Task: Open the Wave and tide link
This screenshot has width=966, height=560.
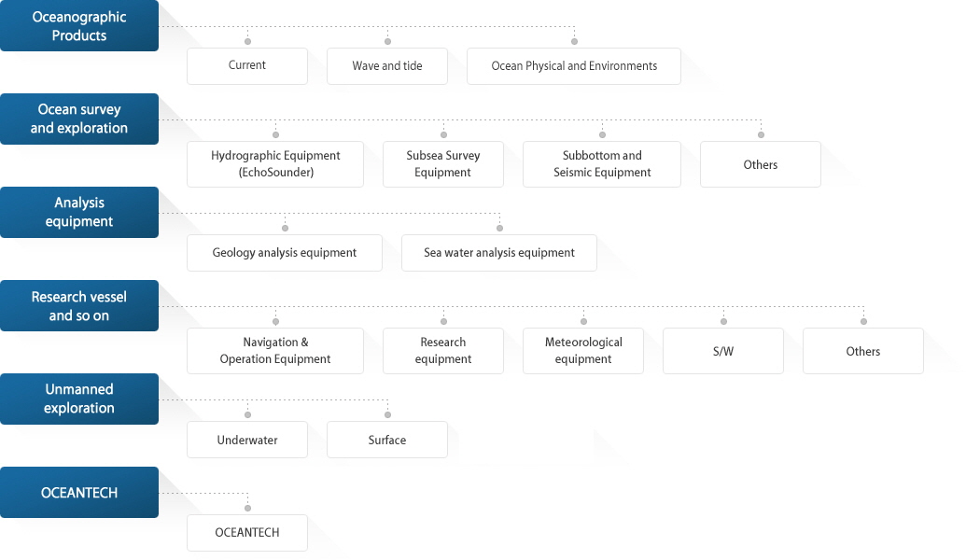Action: (387, 66)
